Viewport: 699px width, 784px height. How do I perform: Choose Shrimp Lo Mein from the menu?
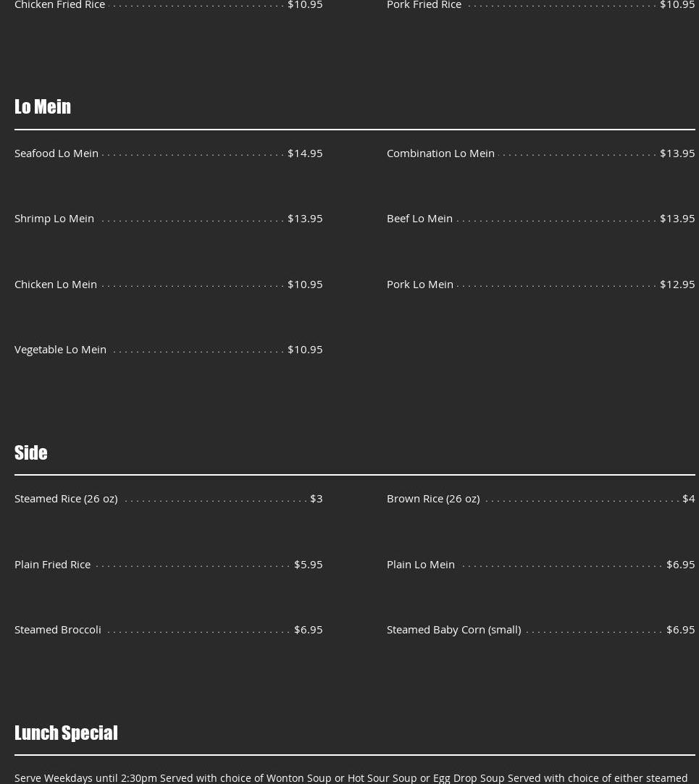click(54, 218)
